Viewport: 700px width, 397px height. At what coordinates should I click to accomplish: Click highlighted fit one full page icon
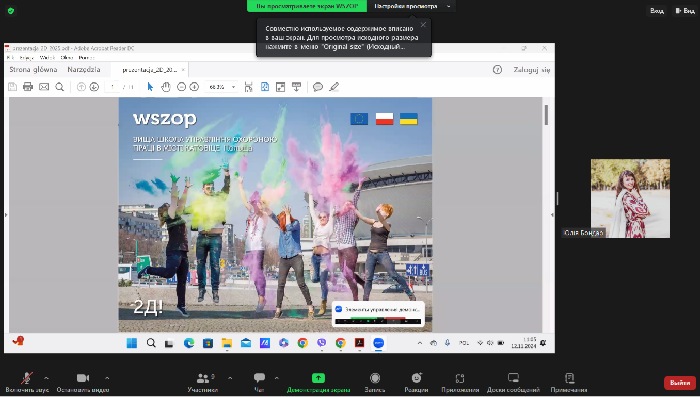coord(265,87)
